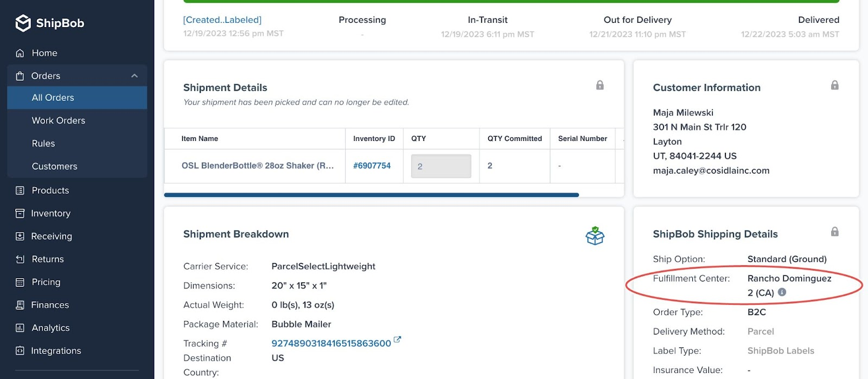The width and height of the screenshot is (868, 379).
Task: Click the Delivered status label
Action: (x=819, y=20)
